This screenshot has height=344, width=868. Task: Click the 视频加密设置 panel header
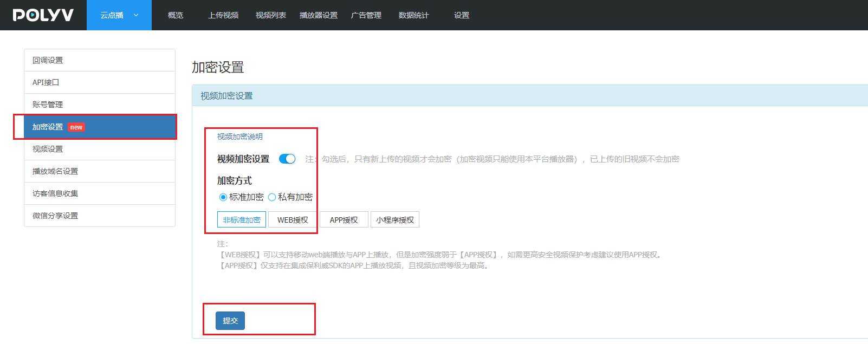click(530, 95)
